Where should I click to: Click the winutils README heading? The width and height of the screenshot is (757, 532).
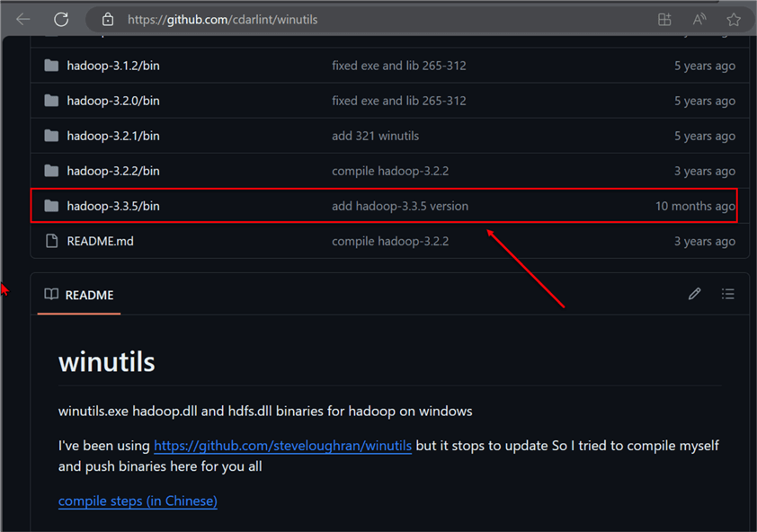[x=107, y=361]
